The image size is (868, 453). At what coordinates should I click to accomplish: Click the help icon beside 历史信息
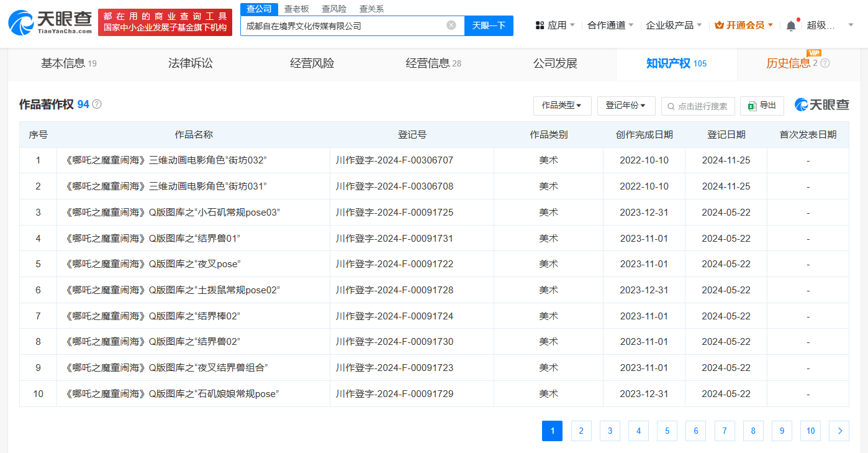(x=825, y=63)
